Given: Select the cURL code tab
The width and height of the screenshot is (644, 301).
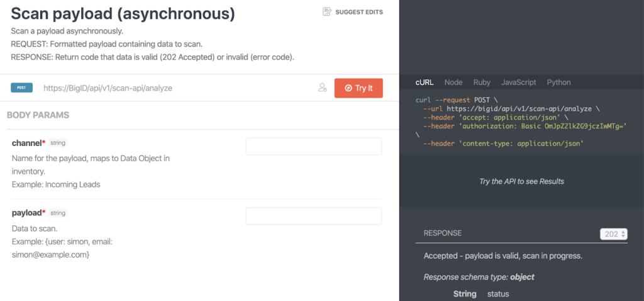Looking at the screenshot, I should (x=425, y=82).
